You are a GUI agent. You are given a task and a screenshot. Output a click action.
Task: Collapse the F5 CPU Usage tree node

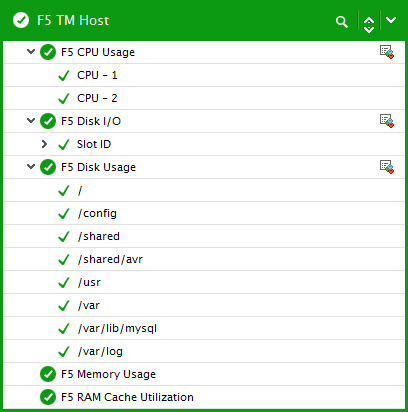coord(31,52)
